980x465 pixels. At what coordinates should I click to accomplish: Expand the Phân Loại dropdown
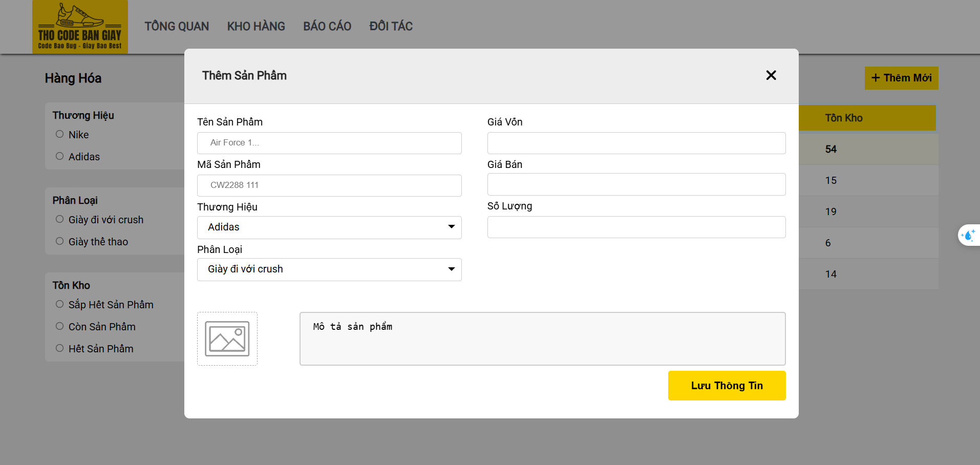click(x=329, y=269)
